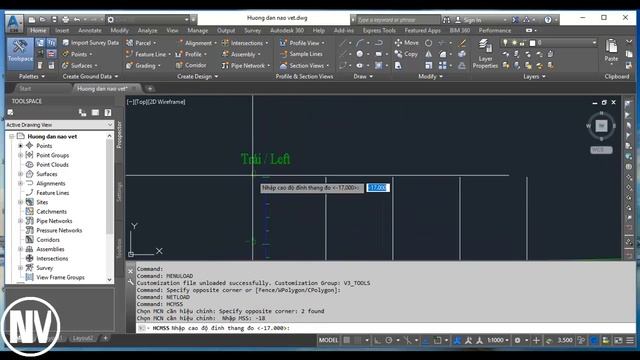Click the Sample Lines tool

click(x=301, y=54)
